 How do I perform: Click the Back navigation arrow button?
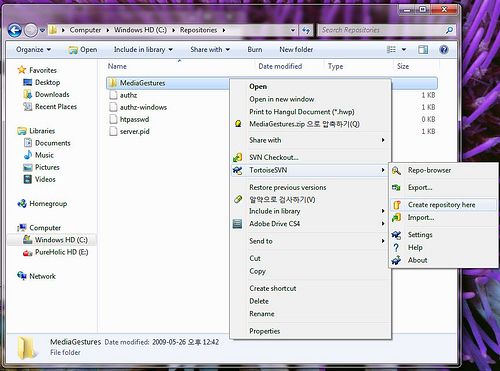pos(14,30)
